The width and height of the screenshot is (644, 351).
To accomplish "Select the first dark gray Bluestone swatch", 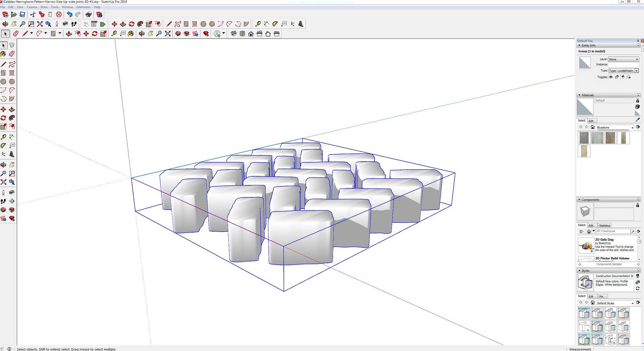I will pyautogui.click(x=584, y=138).
